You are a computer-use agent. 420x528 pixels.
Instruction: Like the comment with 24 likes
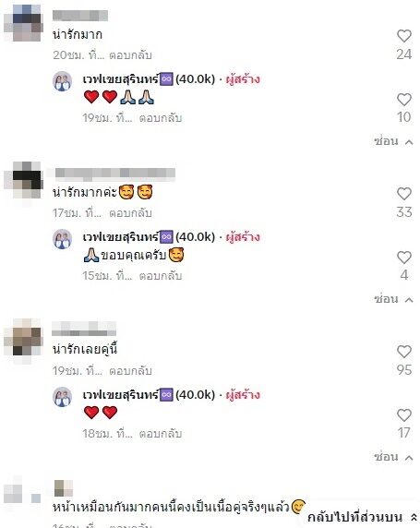pos(403,36)
